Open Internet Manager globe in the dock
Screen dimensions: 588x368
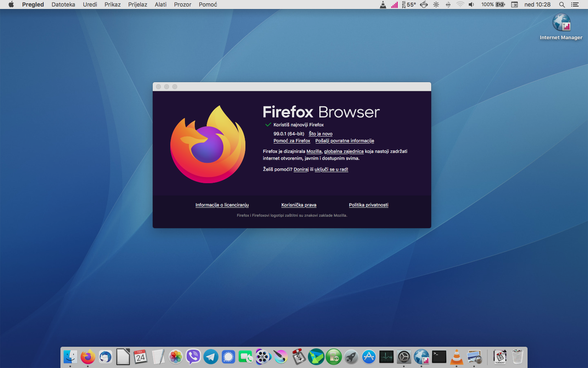422,356
